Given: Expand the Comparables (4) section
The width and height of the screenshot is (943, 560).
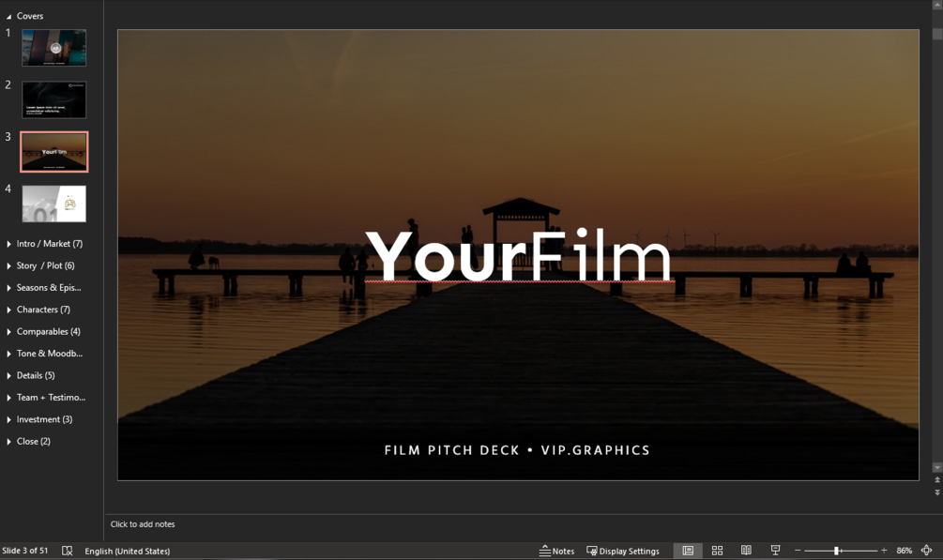Looking at the screenshot, I should (8, 331).
